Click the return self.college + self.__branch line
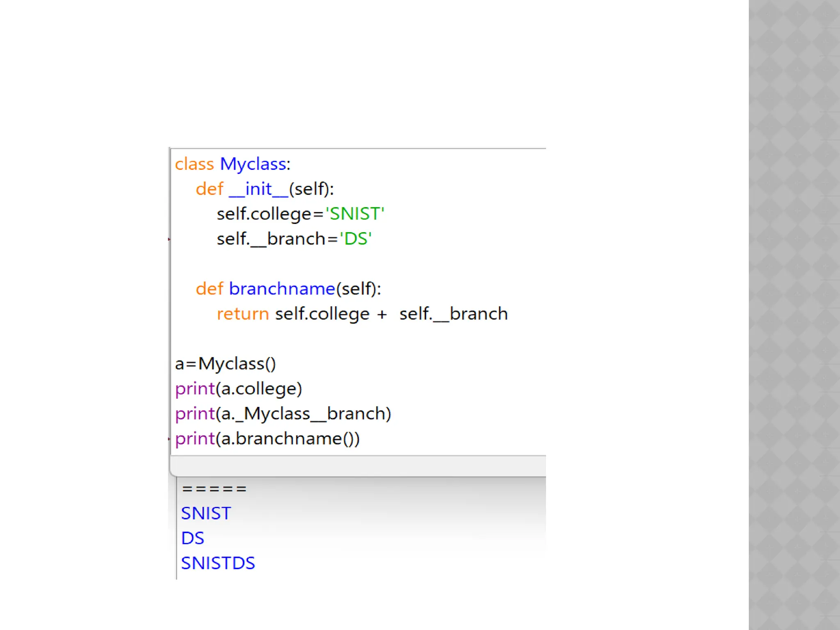840x630 pixels. [x=362, y=314]
